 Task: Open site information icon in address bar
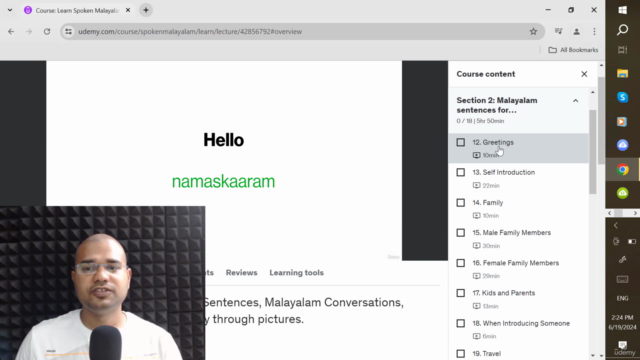[69, 31]
